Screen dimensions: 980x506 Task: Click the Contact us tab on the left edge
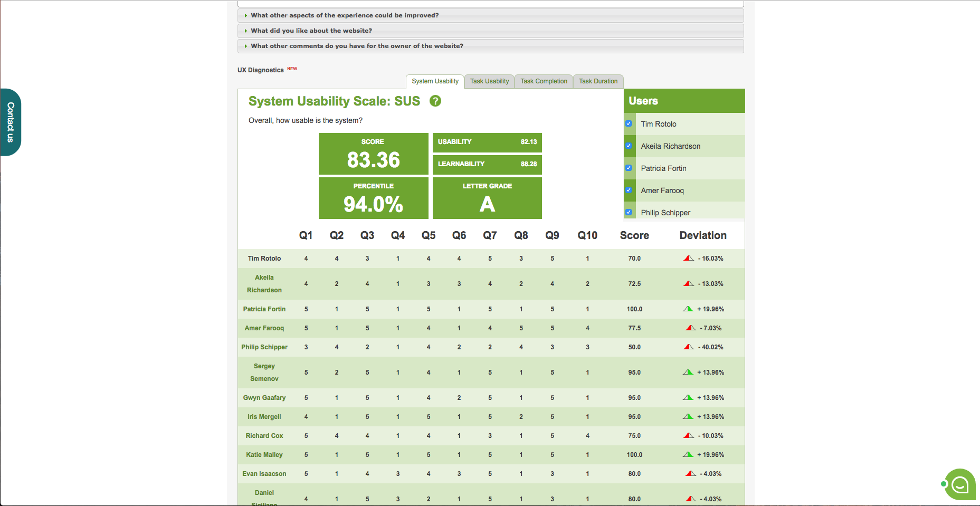[9, 122]
